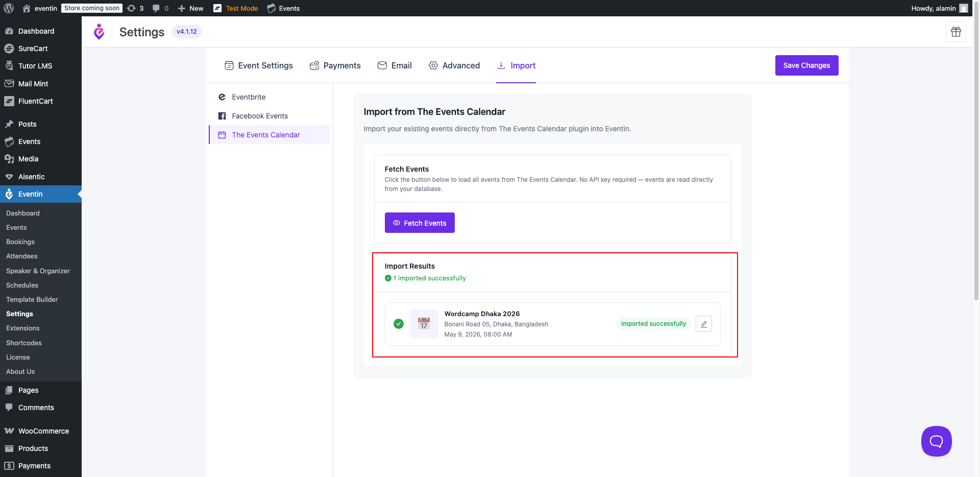Click the Aisentic icon in sidebar
Viewport: 980px width, 477px height.
pos(9,177)
